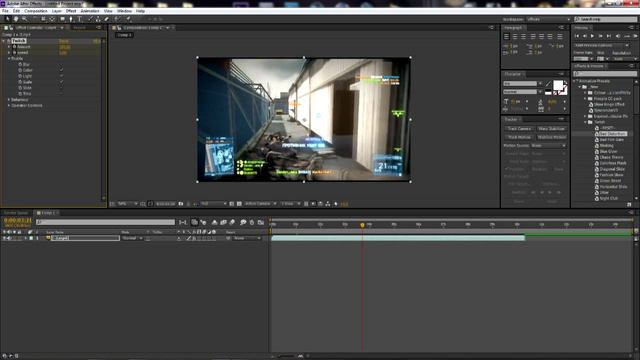The image size is (640, 360).
Task: Toggle the Light checkbox under Enable
Action: [x=62, y=76]
